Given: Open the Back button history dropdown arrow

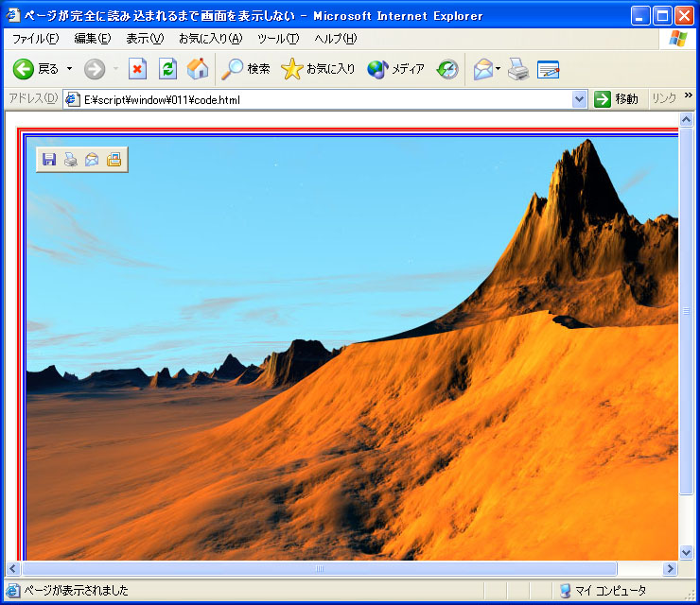Looking at the screenshot, I should point(69,69).
